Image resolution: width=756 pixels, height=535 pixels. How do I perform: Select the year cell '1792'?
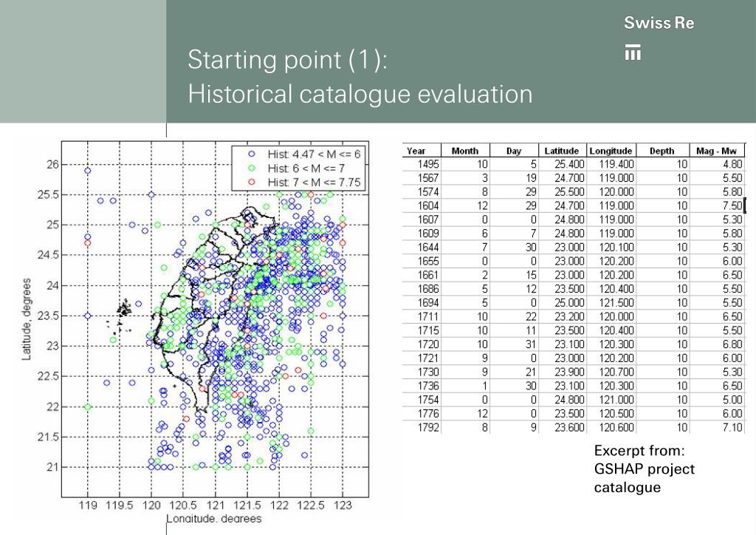(428, 427)
